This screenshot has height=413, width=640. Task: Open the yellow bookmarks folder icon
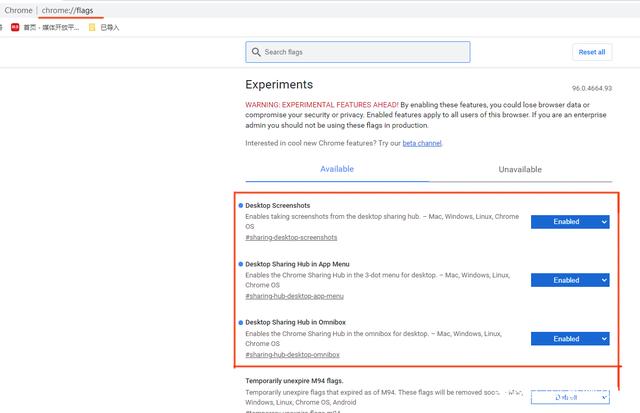[x=92, y=27]
